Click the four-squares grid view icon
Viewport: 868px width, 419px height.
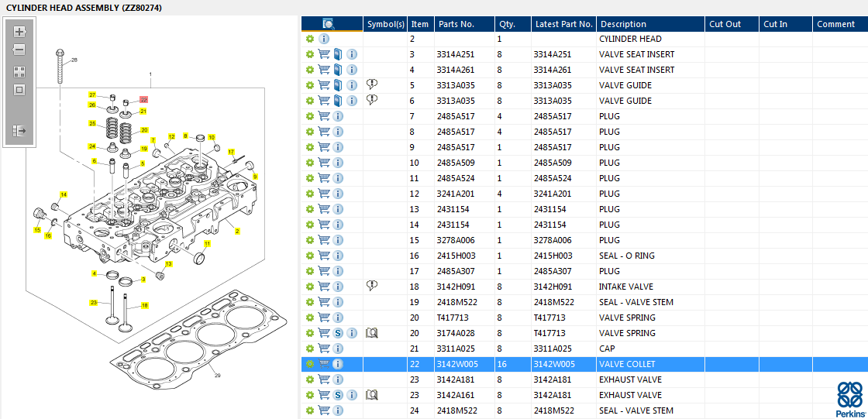point(19,72)
